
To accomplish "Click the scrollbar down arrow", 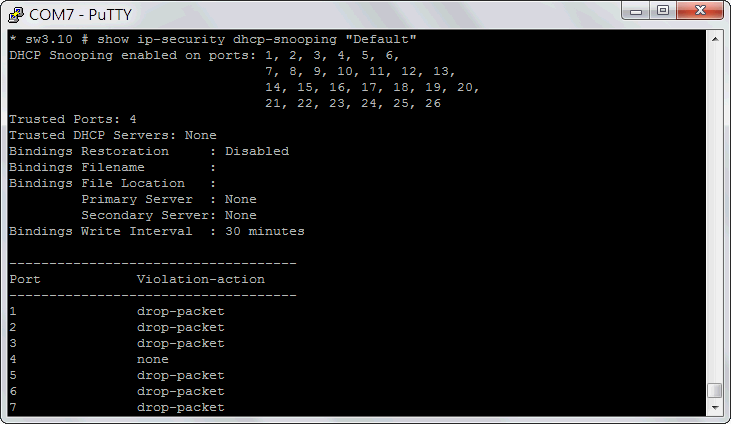I will coord(714,407).
